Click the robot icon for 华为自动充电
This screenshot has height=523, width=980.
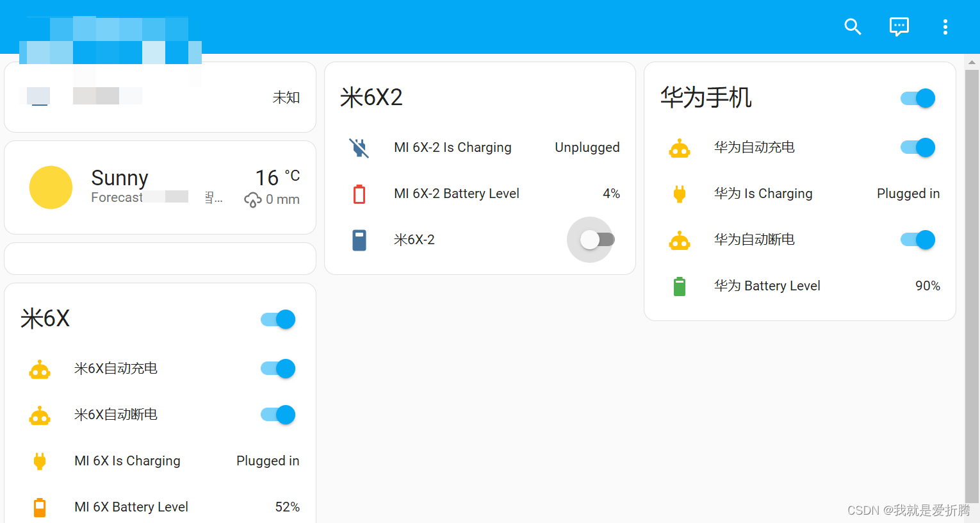click(x=679, y=148)
